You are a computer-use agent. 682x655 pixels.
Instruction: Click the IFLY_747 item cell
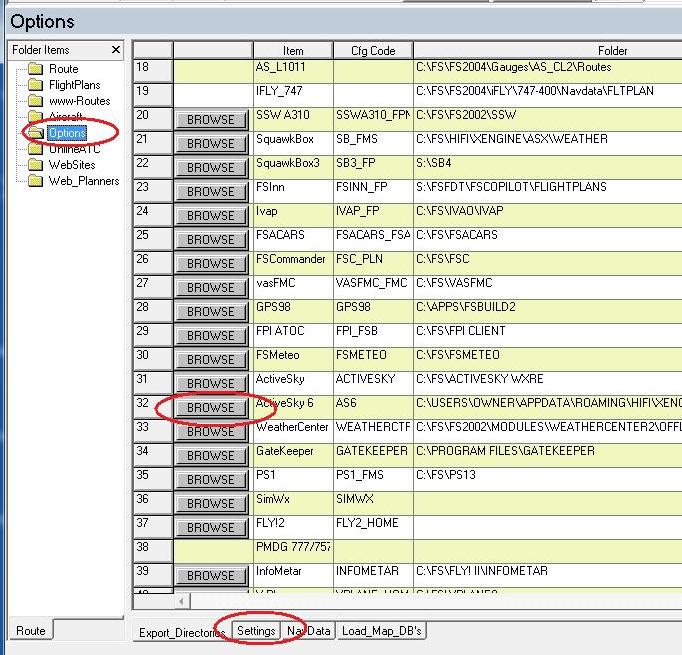(293, 95)
